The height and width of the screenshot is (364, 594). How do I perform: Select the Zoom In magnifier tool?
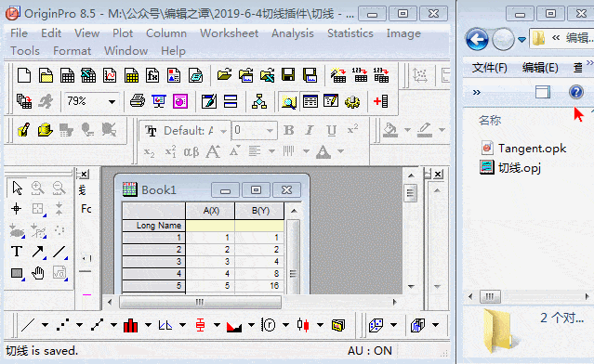37,188
